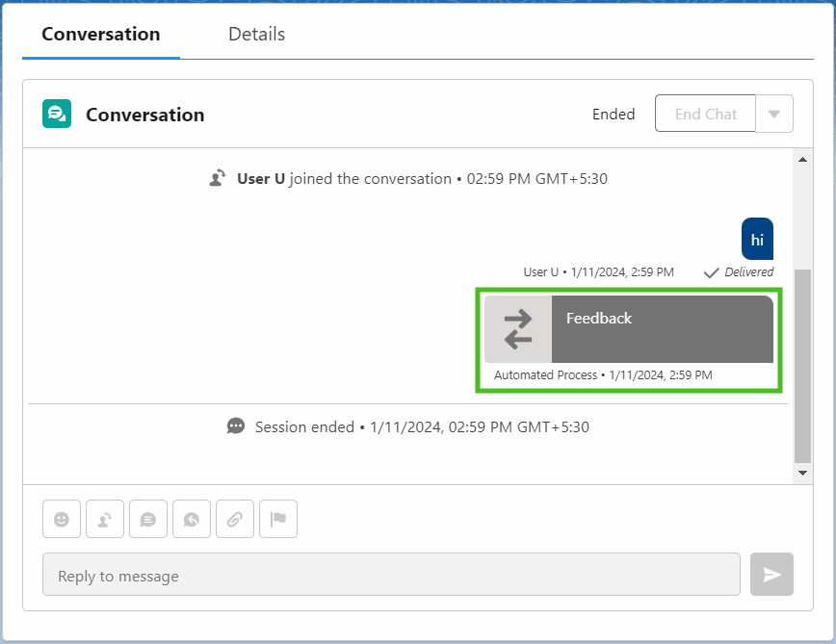This screenshot has width=836, height=644.
Task: Click the teal Conversation header icon
Action: [56, 114]
